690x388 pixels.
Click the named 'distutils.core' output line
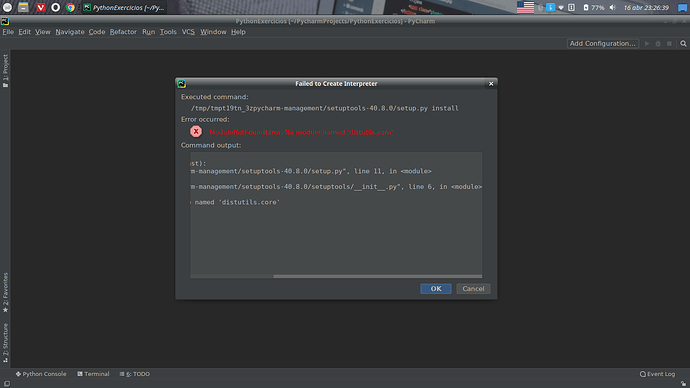(235, 202)
